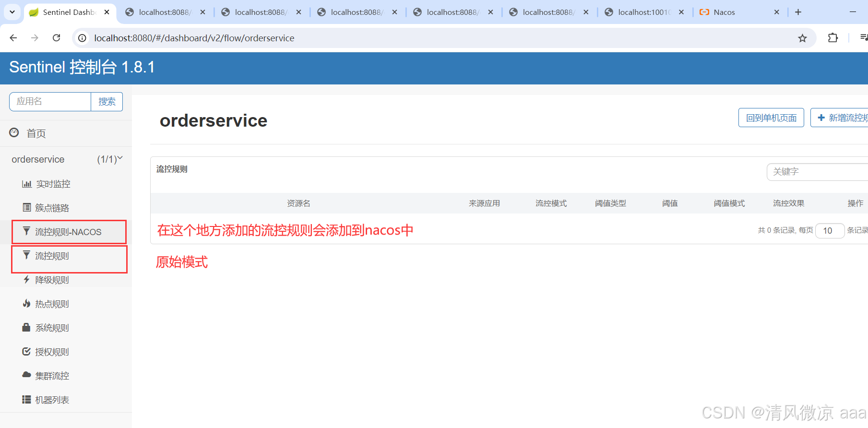The height and width of the screenshot is (428, 868).
Task: Click the 来源应用 column header
Action: point(484,203)
